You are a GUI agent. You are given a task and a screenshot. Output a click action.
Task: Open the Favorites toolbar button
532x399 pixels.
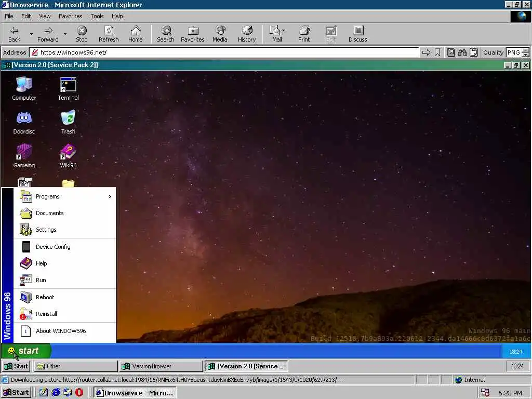[x=192, y=34]
